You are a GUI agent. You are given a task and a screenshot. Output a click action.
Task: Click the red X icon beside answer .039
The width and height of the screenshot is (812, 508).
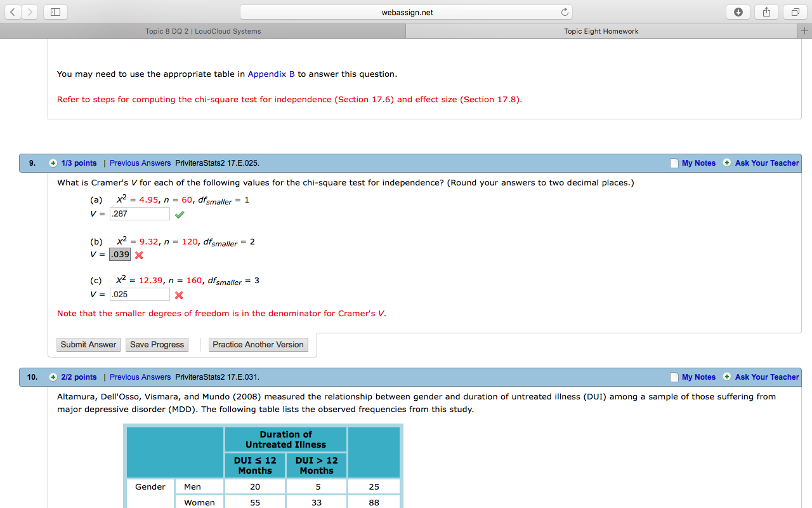click(x=138, y=255)
